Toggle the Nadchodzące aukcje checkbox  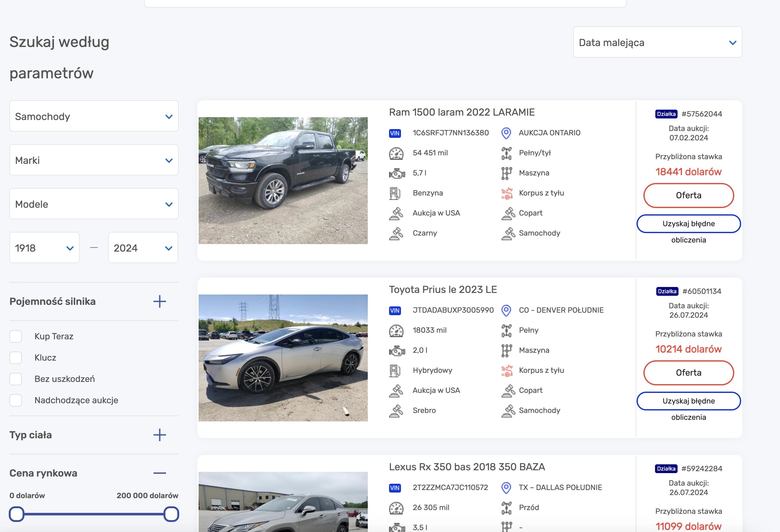click(x=16, y=400)
